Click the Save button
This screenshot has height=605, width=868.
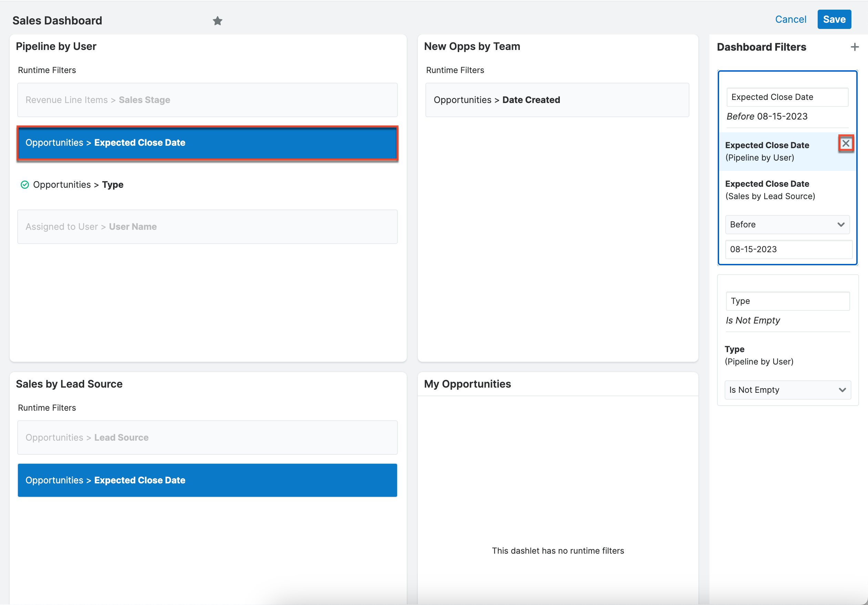point(834,20)
